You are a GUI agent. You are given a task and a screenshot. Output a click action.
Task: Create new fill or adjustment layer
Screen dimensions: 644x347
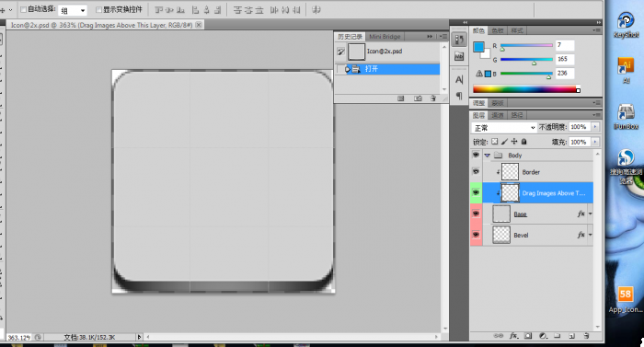click(543, 336)
